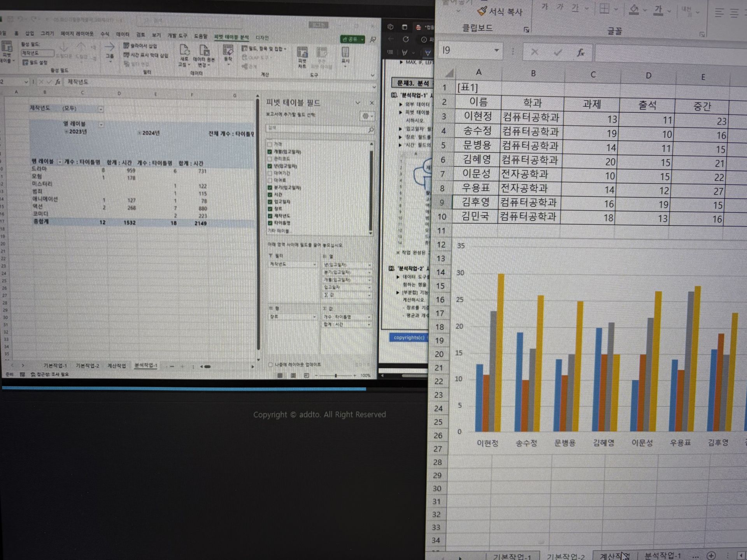Open the 제작년도 (모두) filter dropdown in pivot
The width and height of the screenshot is (747, 560).
(101, 109)
